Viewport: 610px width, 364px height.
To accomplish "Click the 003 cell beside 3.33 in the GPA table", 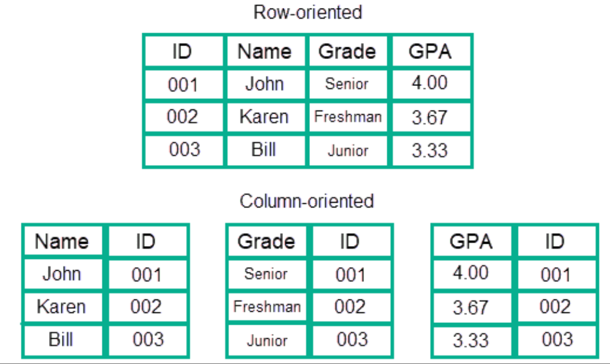I will pos(556,339).
